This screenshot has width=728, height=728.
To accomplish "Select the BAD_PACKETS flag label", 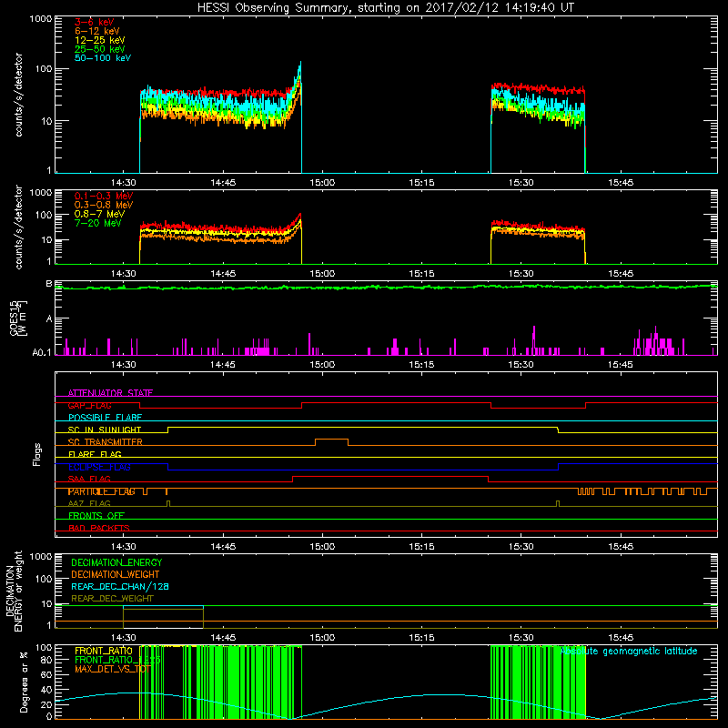I will [98, 528].
